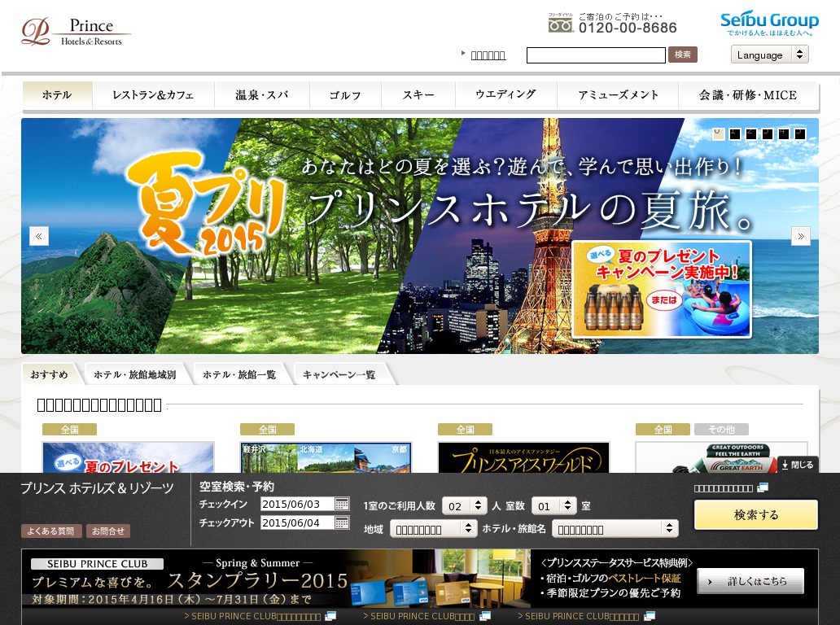
Task: Close the bottom booking panel with 閉じる
Action: [x=798, y=465]
